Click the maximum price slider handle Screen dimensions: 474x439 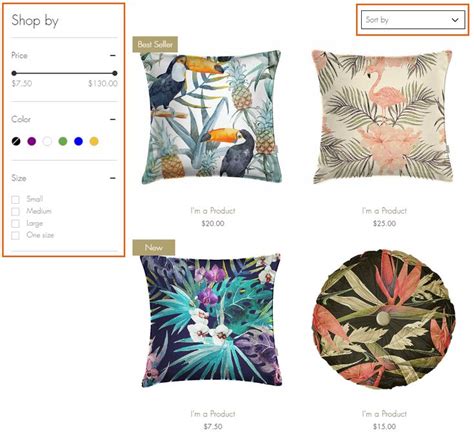[115, 73]
